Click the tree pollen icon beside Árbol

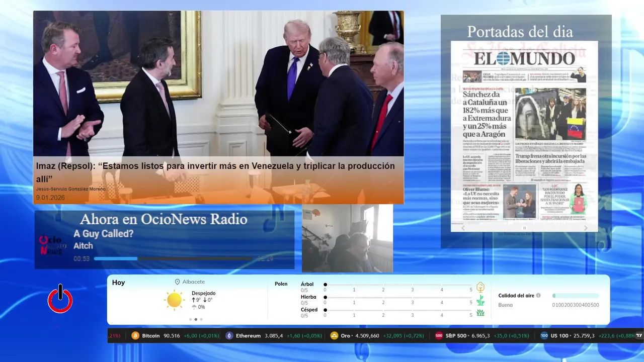tap(480, 287)
